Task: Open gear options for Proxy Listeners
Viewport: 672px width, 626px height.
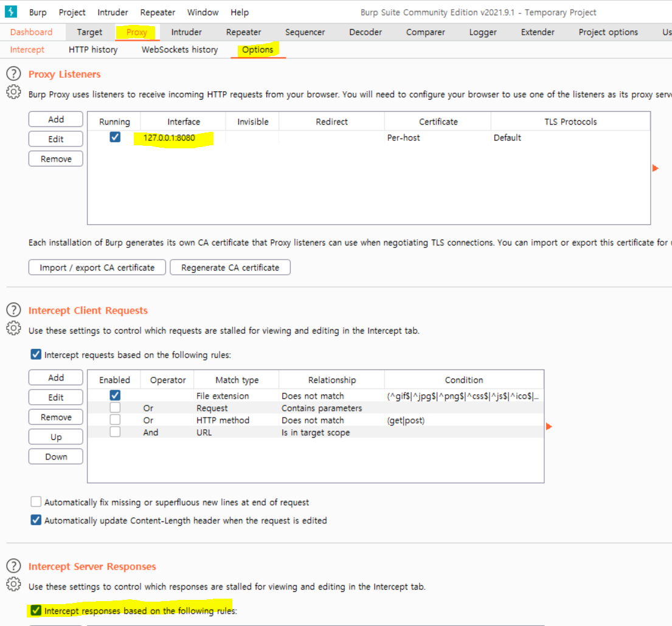Action: coord(14,92)
